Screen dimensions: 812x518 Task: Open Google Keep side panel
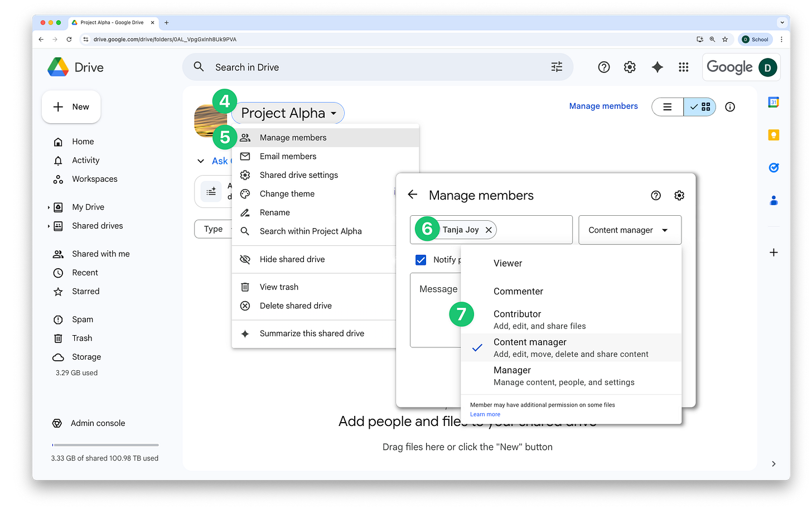(x=774, y=135)
